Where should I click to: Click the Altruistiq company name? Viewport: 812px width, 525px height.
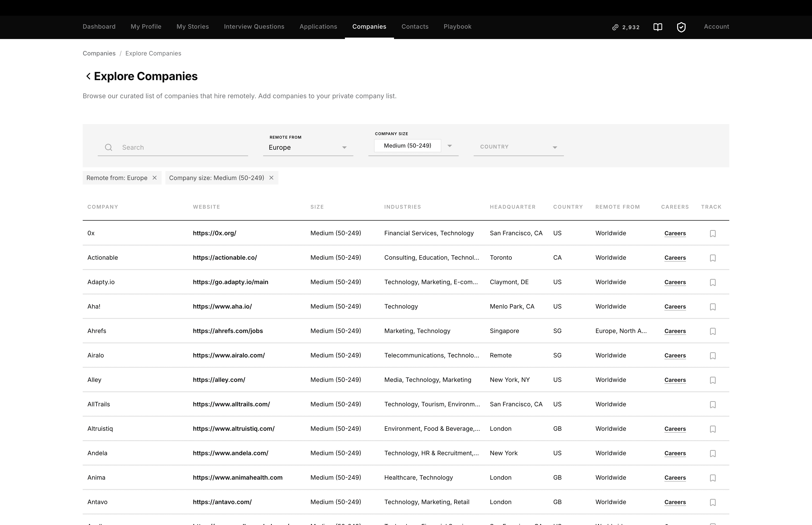(100, 428)
